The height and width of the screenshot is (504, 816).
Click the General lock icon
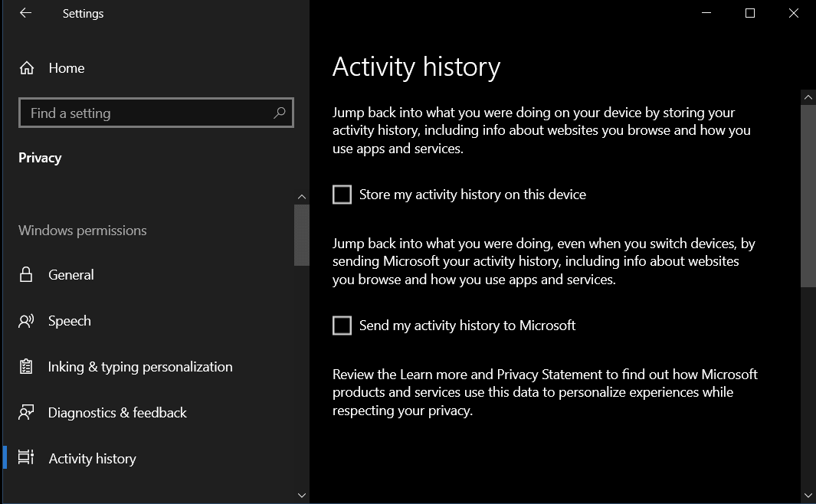(x=25, y=275)
